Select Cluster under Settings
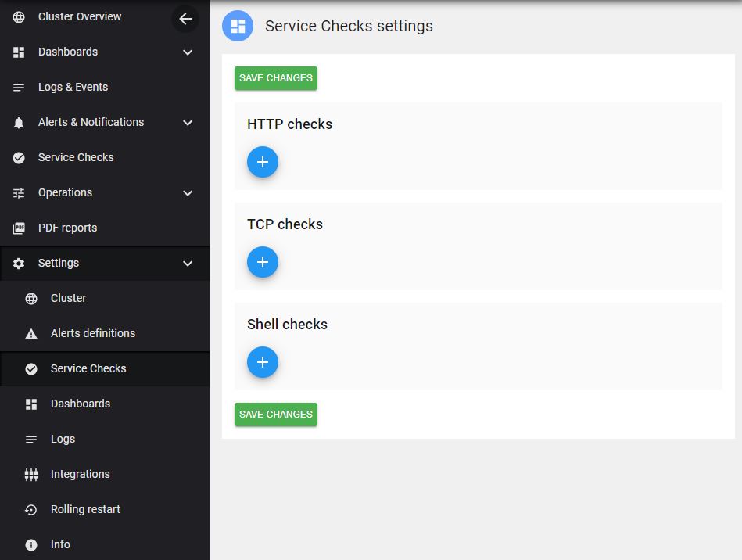 click(68, 298)
